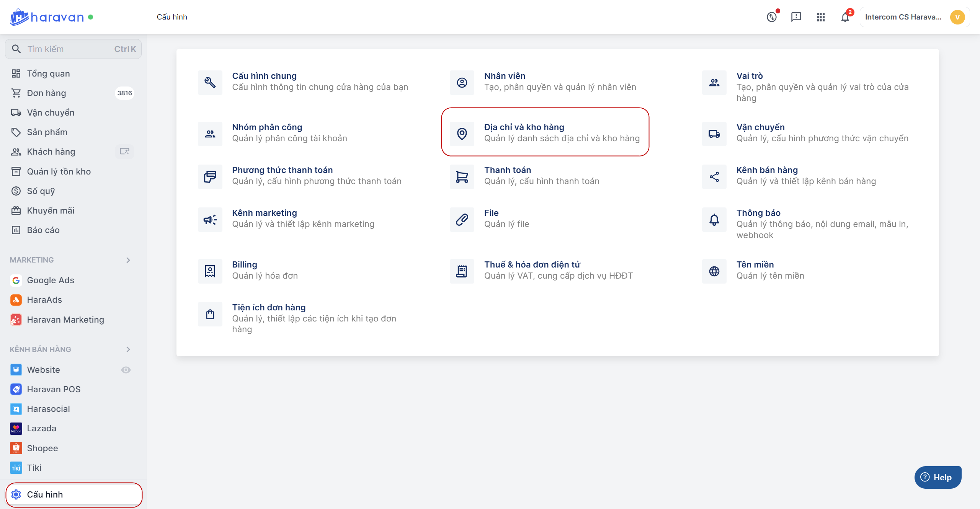Expand the KÊNH BÁN HÀNG section chevron

point(128,349)
